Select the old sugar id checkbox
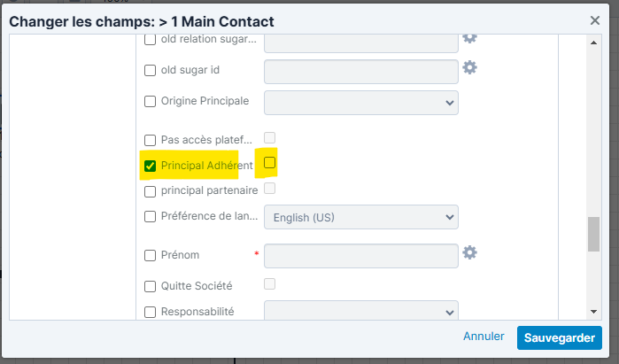The width and height of the screenshot is (619, 364). point(150,71)
